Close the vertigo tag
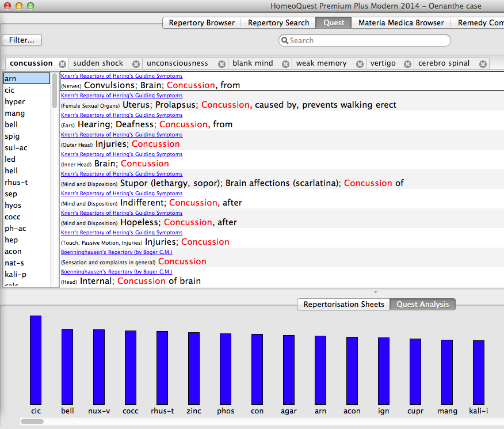Screen dimensions: 504x429 [x=408, y=64]
